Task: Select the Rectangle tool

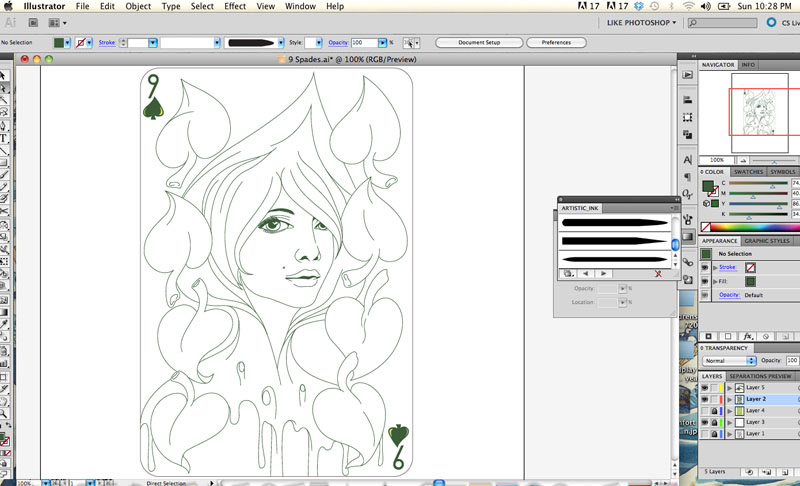Action: 3,163
